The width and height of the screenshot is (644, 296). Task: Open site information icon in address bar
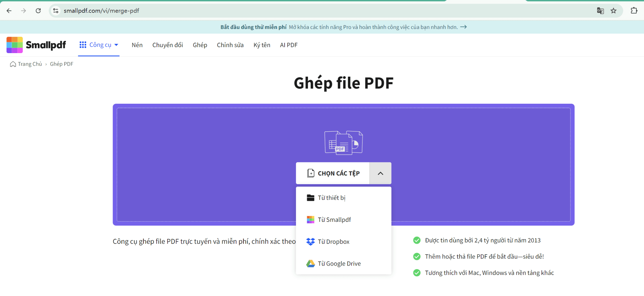pyautogui.click(x=56, y=11)
